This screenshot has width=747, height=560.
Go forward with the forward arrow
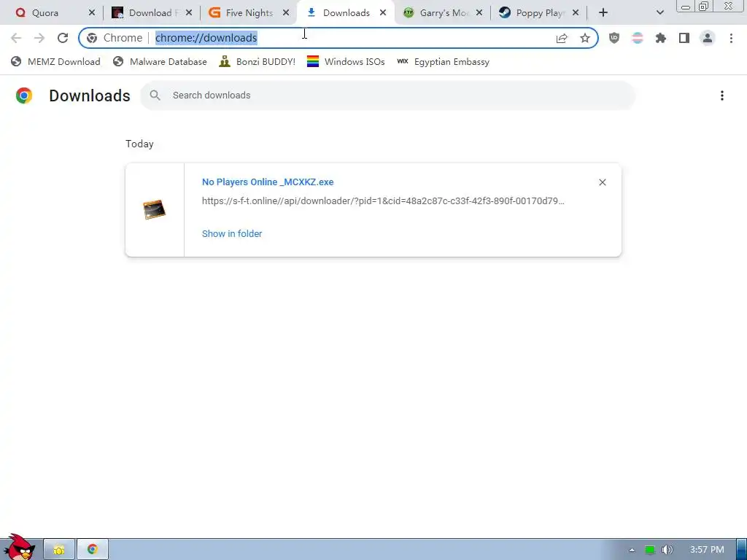click(39, 38)
